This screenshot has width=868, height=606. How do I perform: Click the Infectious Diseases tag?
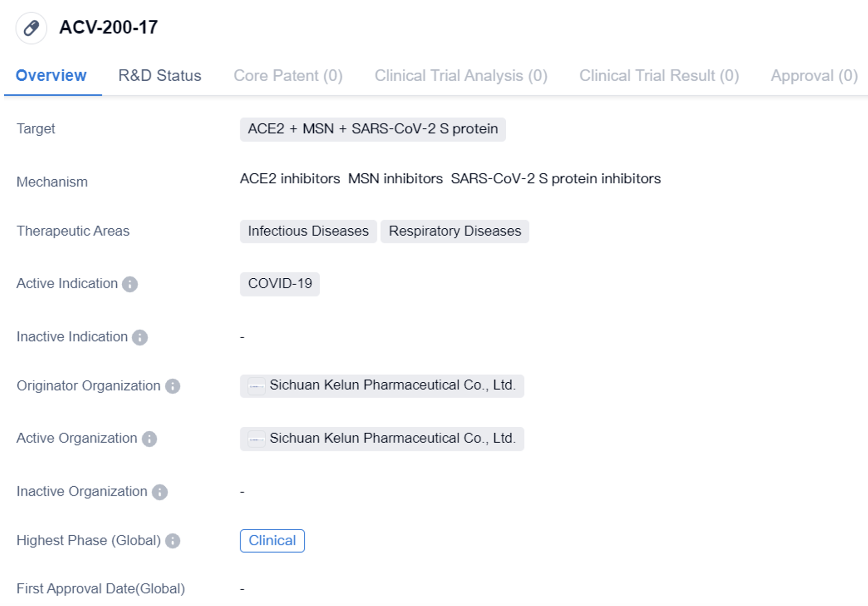308,231
